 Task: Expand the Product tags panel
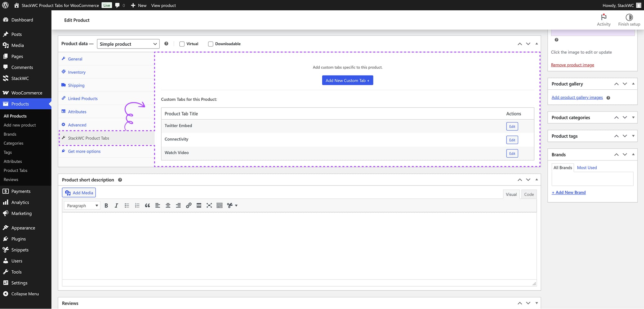pyautogui.click(x=633, y=136)
